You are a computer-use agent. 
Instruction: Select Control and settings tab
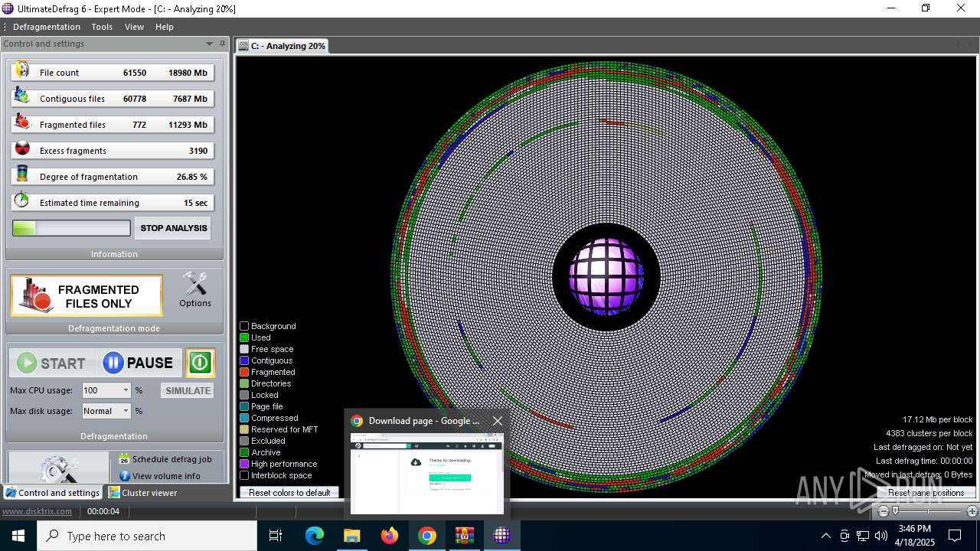point(52,493)
